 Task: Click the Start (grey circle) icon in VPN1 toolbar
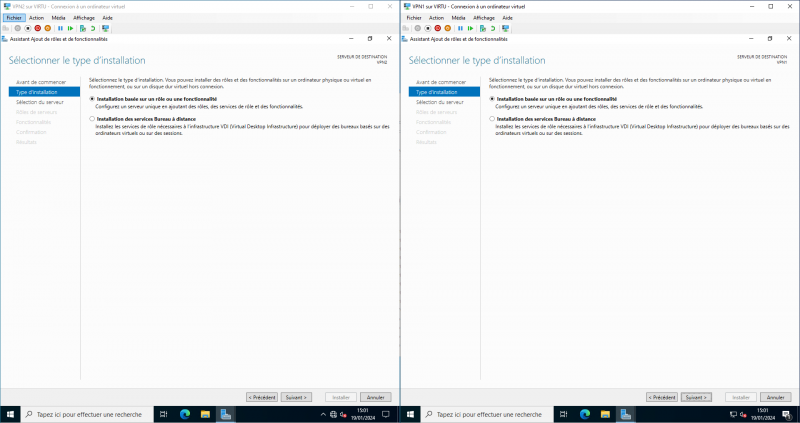click(418, 29)
